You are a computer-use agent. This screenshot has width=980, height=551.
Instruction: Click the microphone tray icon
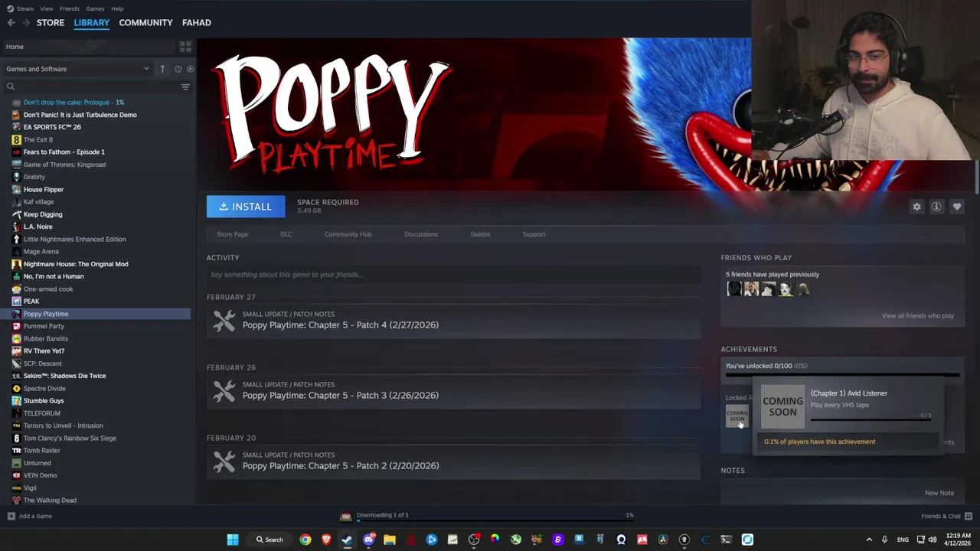point(884,540)
